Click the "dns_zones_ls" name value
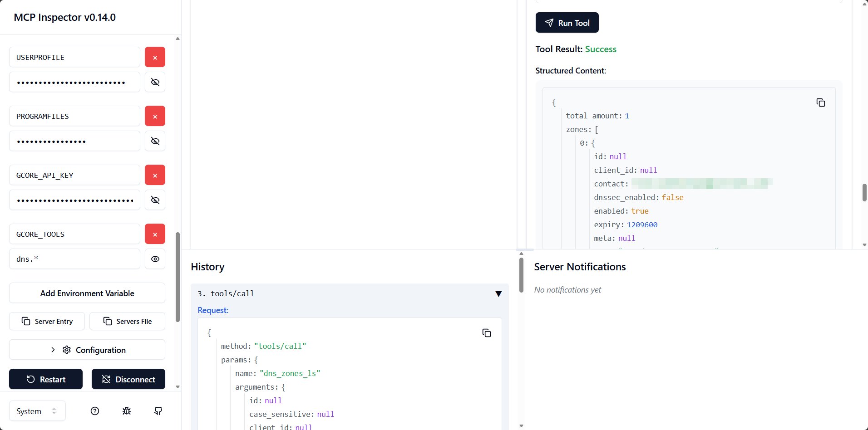 click(x=290, y=373)
